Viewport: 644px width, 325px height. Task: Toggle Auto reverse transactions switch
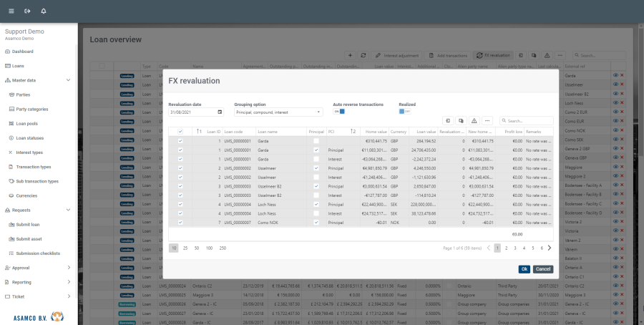[339, 112]
